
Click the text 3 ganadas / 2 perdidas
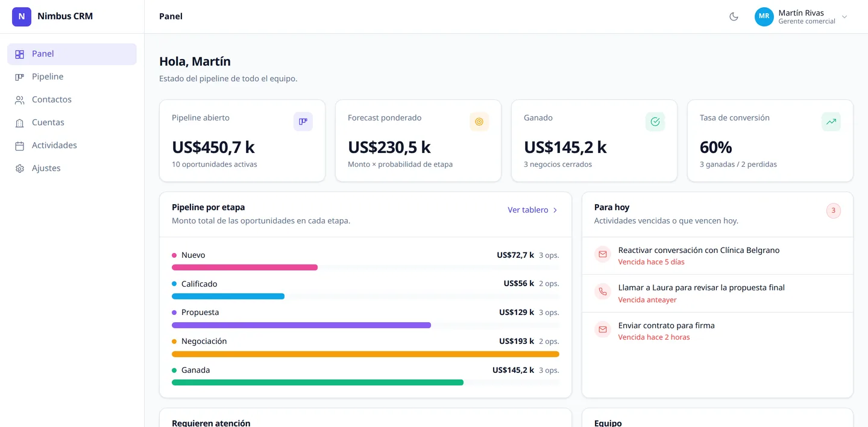click(x=738, y=164)
